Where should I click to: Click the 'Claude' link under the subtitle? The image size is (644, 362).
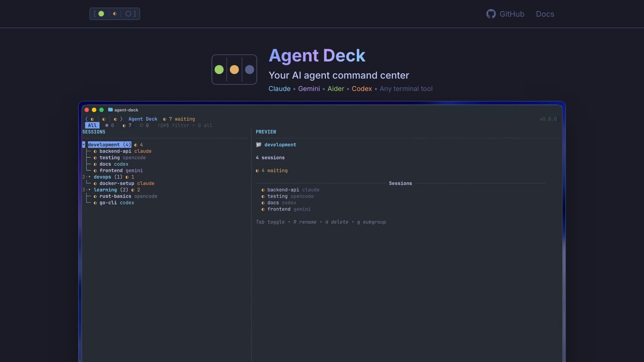[x=279, y=89]
